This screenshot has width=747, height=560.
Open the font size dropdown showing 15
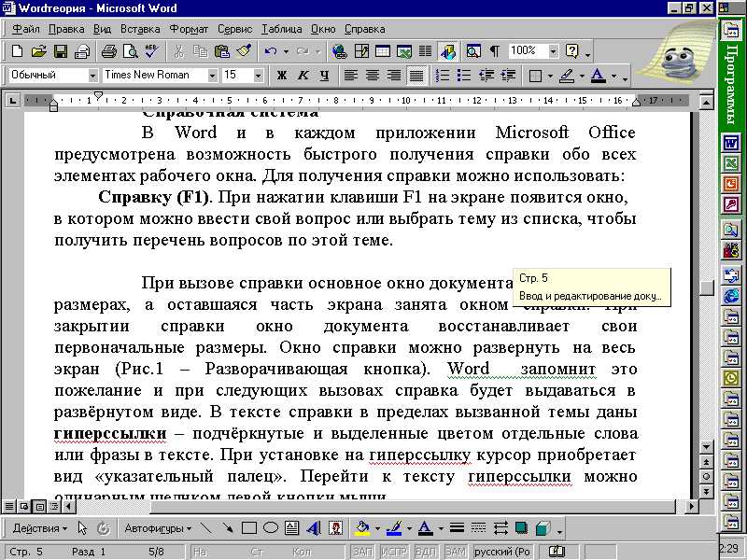(258, 76)
